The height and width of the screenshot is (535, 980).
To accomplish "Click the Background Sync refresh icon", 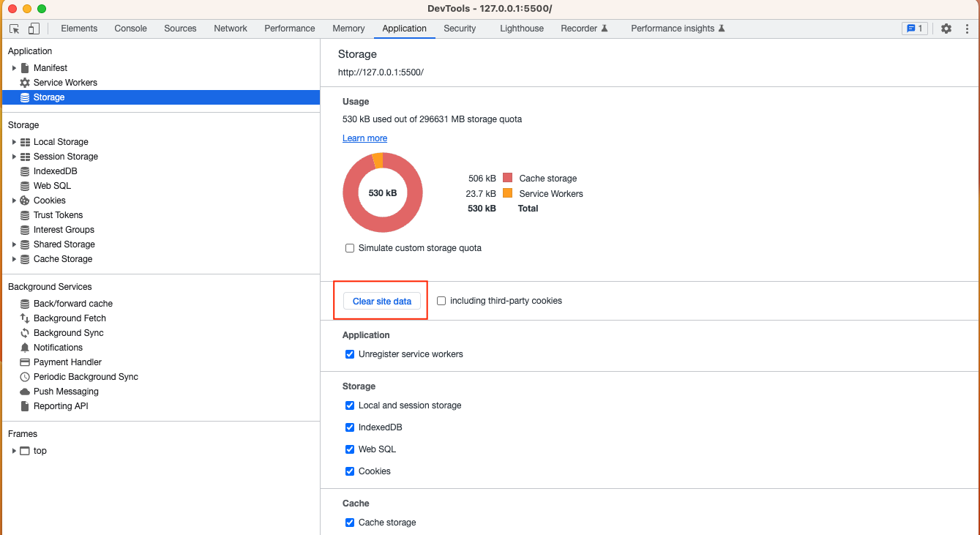I will coord(25,333).
